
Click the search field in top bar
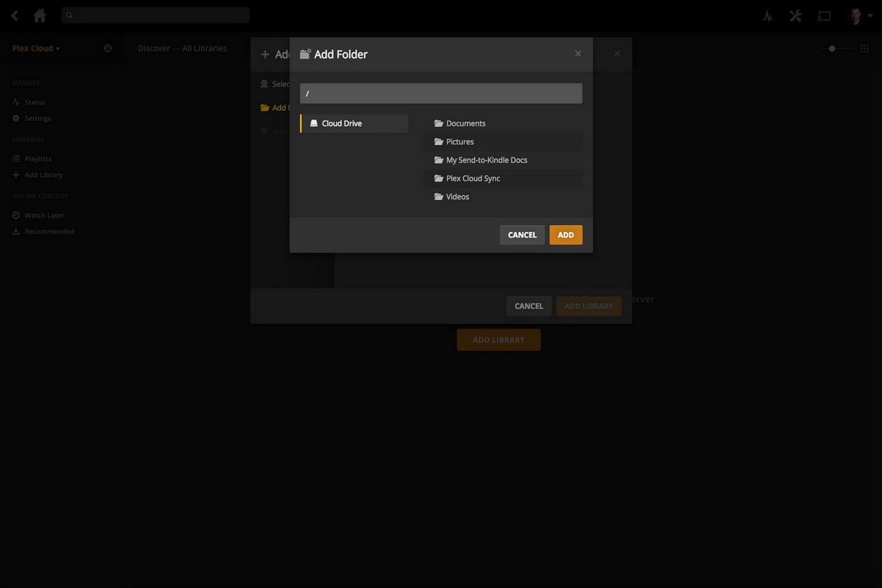(x=156, y=15)
